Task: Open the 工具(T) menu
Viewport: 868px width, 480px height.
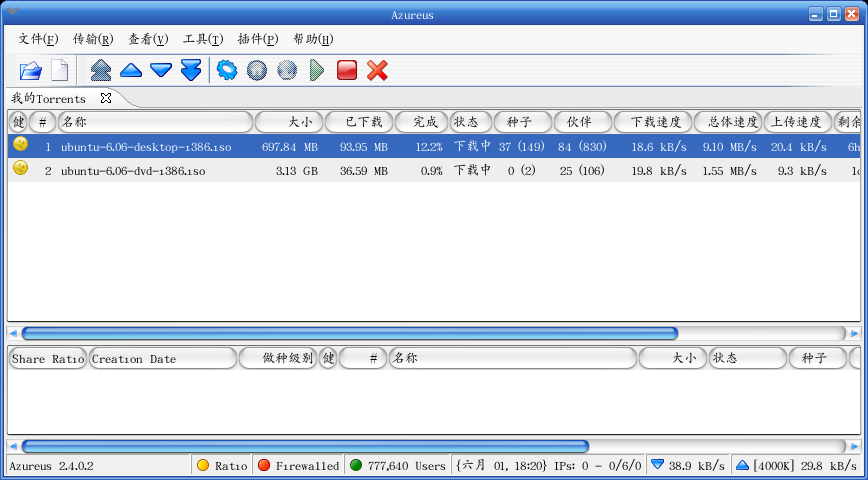Action: [203, 39]
